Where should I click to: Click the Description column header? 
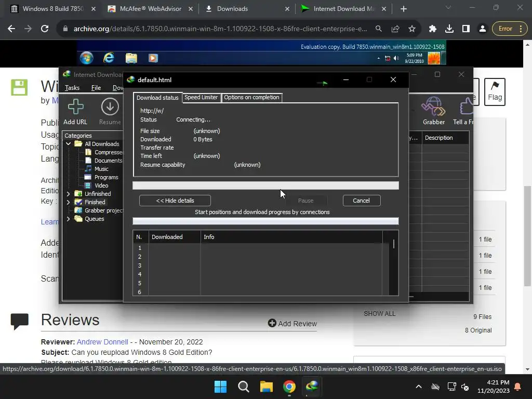point(445,138)
